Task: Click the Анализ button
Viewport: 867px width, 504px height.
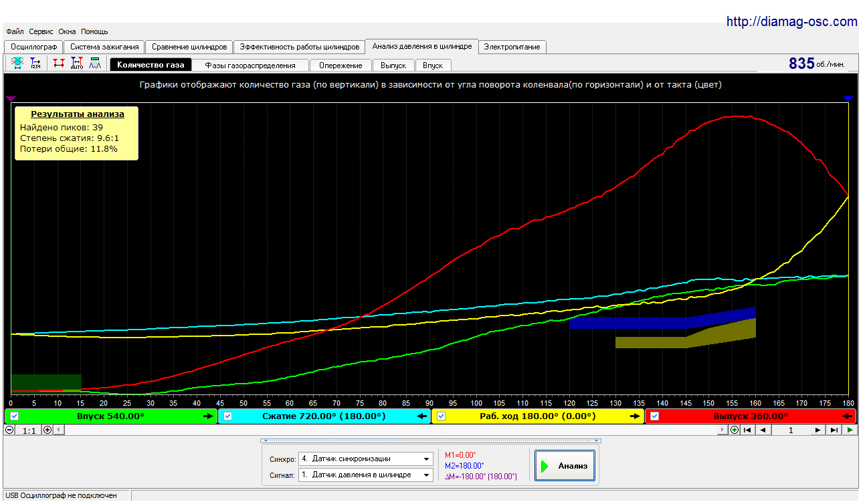Action: 565,465
